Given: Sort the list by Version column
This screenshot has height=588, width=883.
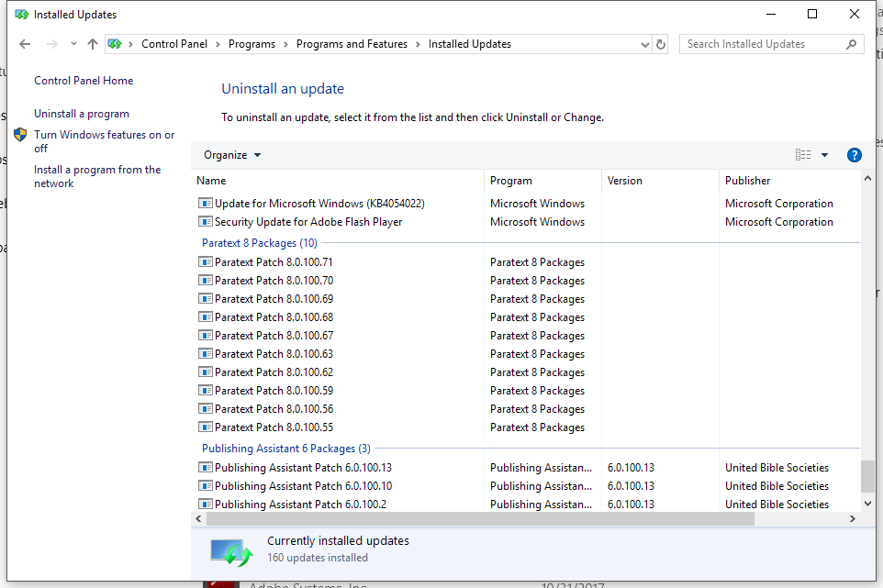Looking at the screenshot, I should click(x=660, y=181).
